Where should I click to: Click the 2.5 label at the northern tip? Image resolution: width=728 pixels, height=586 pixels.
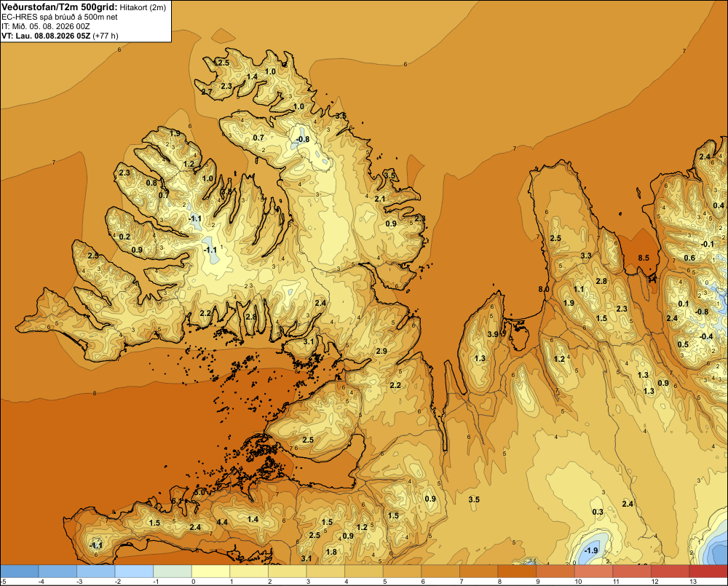coord(223,63)
